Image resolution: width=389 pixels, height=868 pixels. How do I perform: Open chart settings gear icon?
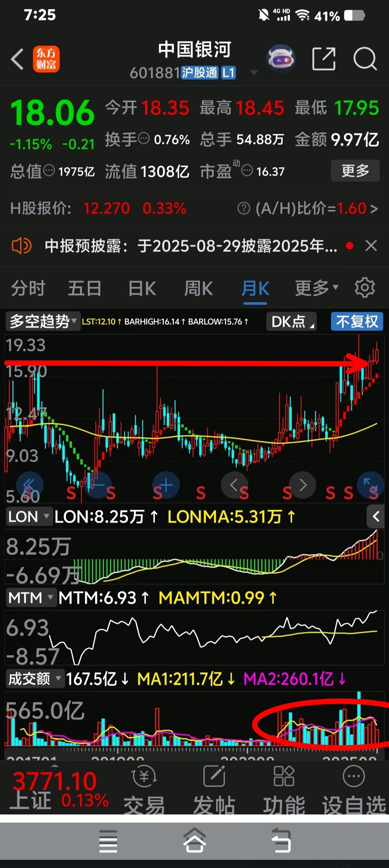pyautogui.click(x=365, y=288)
